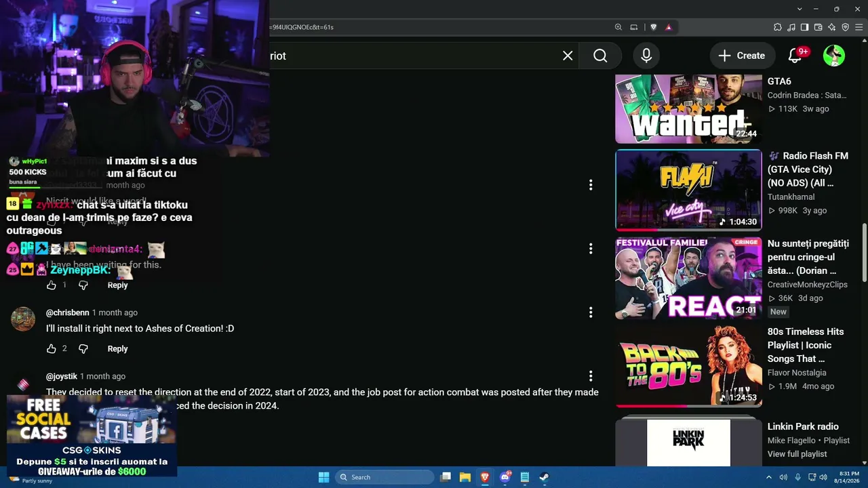Open the Back to the 80's video thumbnail
Screen dimensions: 868x488
click(688, 366)
